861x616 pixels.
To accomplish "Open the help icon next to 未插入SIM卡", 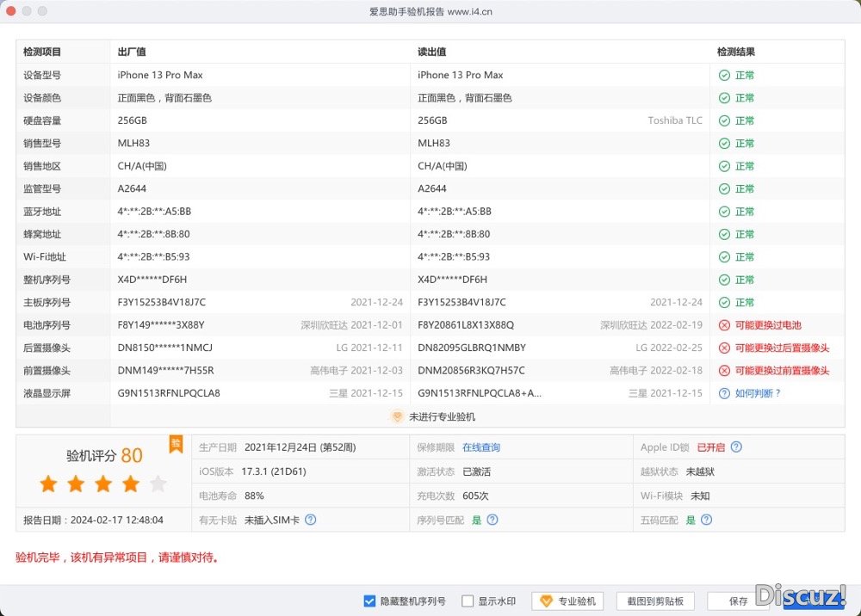I will [310, 520].
